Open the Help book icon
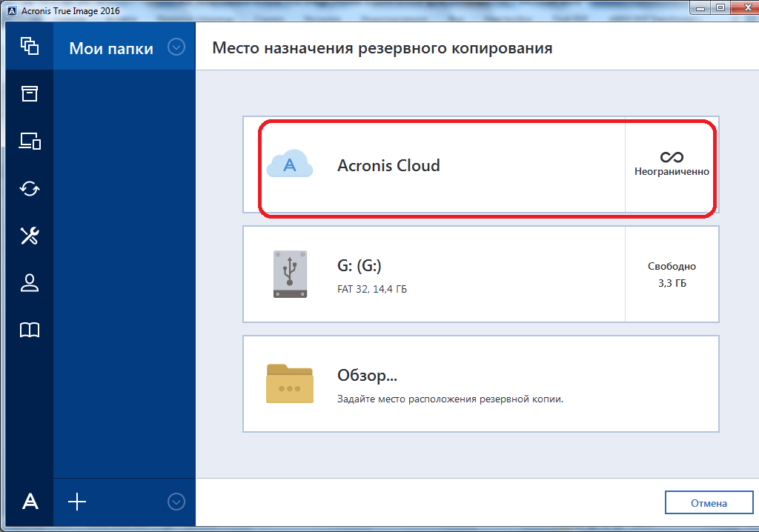The height and width of the screenshot is (532, 759). [29, 330]
